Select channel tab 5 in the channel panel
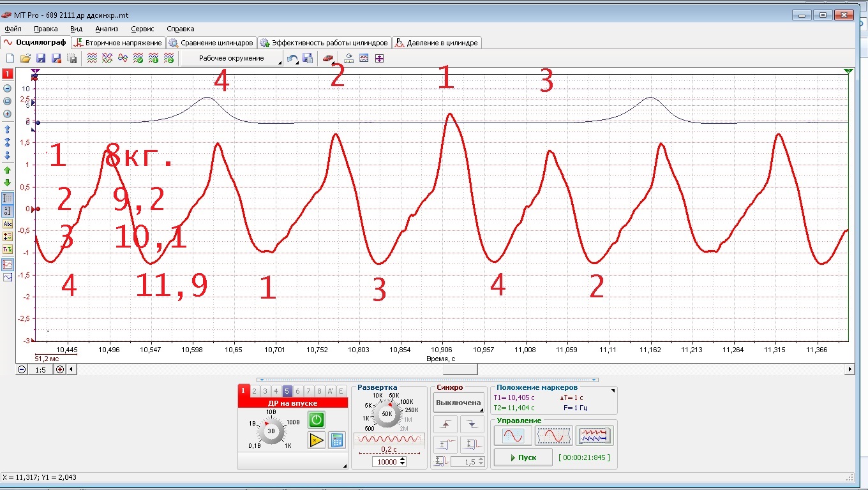This screenshot has width=868, height=490. [x=287, y=391]
